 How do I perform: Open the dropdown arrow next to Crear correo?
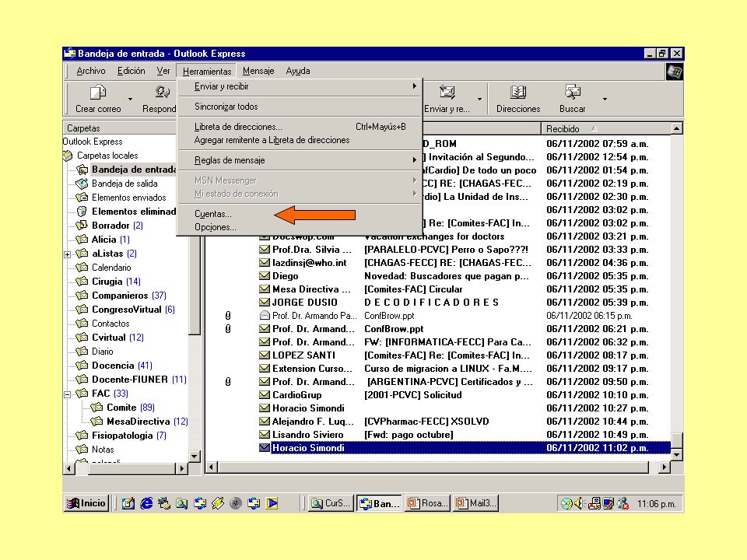click(x=130, y=99)
